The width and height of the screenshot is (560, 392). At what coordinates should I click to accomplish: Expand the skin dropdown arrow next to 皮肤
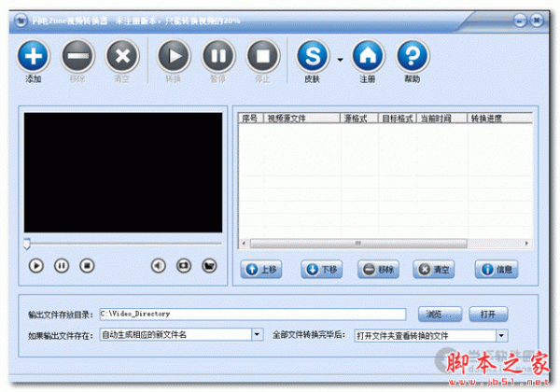tap(340, 60)
